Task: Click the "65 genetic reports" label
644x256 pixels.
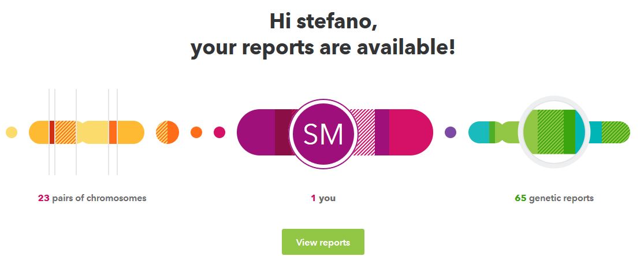Action: [x=554, y=198]
